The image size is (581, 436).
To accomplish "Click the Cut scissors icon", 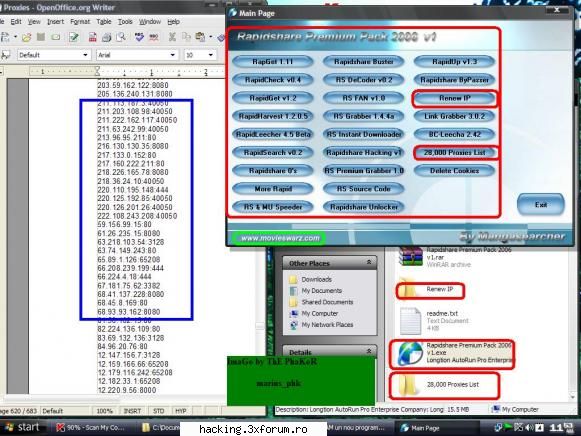I will [172, 37].
